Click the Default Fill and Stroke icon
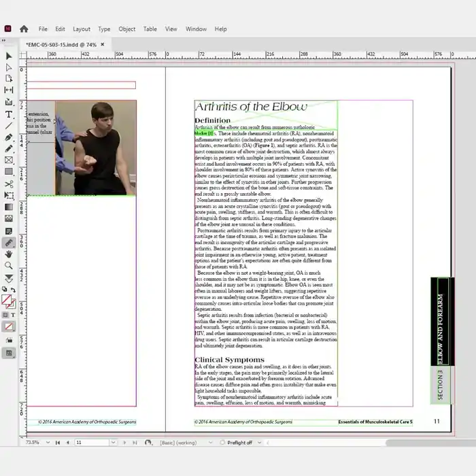 pos(4,289)
